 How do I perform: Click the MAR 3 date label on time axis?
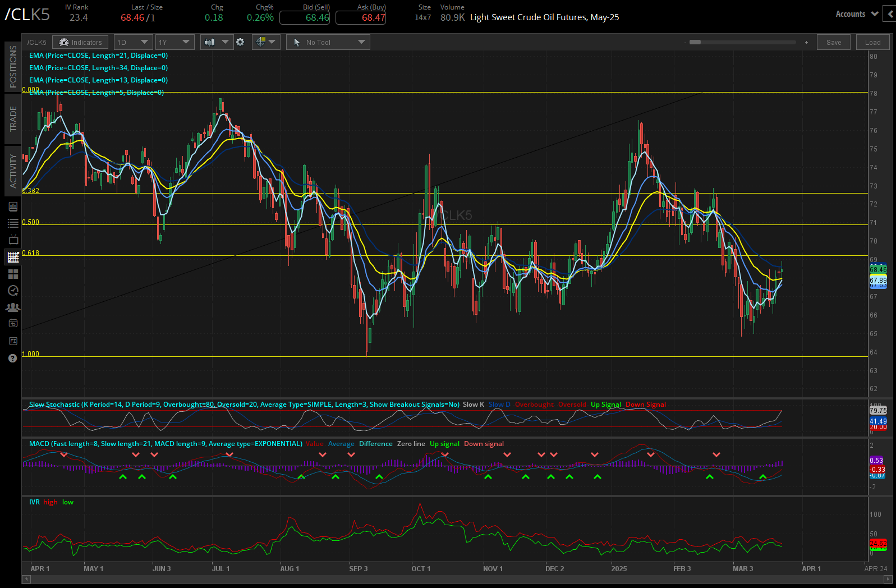tap(743, 569)
